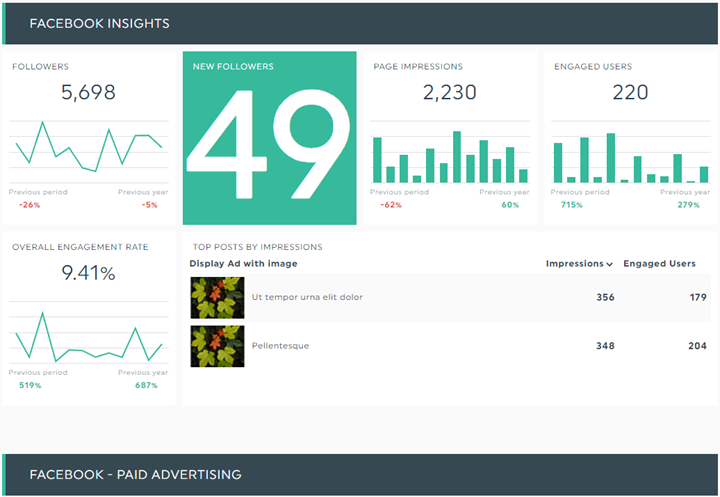Open thumbnail of Pellentesque post
The width and height of the screenshot is (720, 497).
point(217,346)
